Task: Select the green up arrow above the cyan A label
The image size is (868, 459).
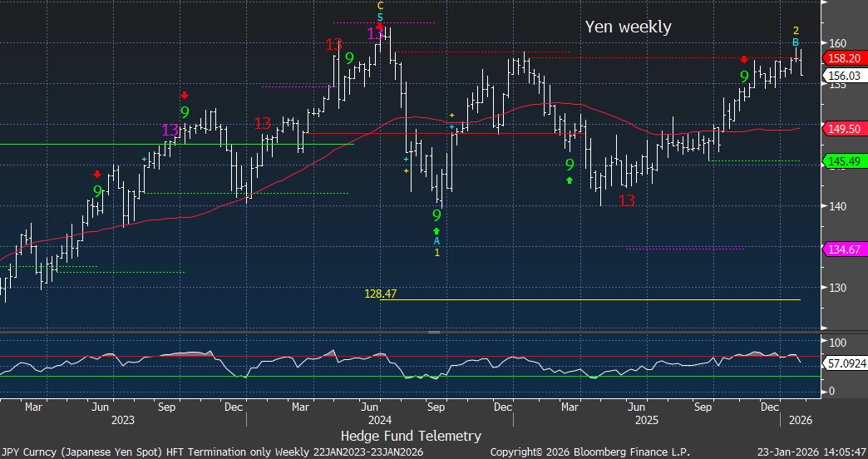Action: (436, 230)
